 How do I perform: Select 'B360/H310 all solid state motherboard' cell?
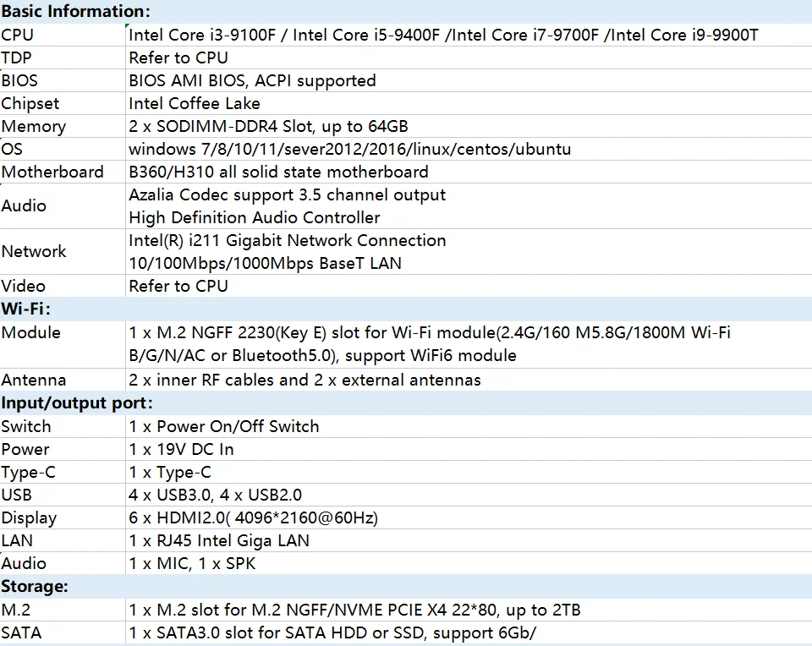point(469,172)
